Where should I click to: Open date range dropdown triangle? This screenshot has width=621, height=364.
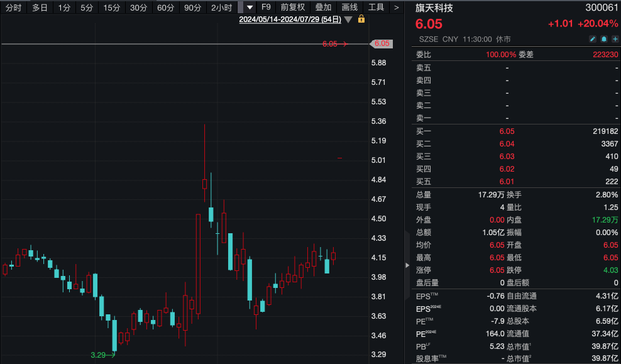(348, 19)
